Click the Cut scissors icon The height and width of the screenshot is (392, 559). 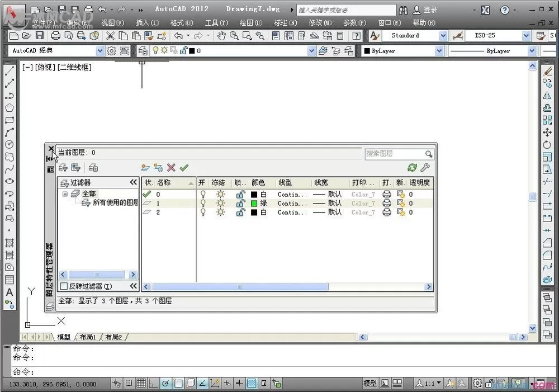point(111,36)
